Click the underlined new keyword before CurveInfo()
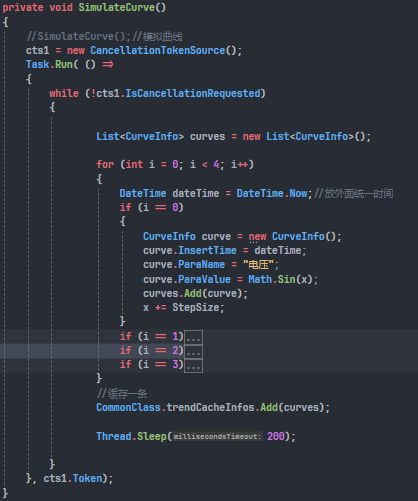Viewport: 418px width, 501px height. [257, 236]
